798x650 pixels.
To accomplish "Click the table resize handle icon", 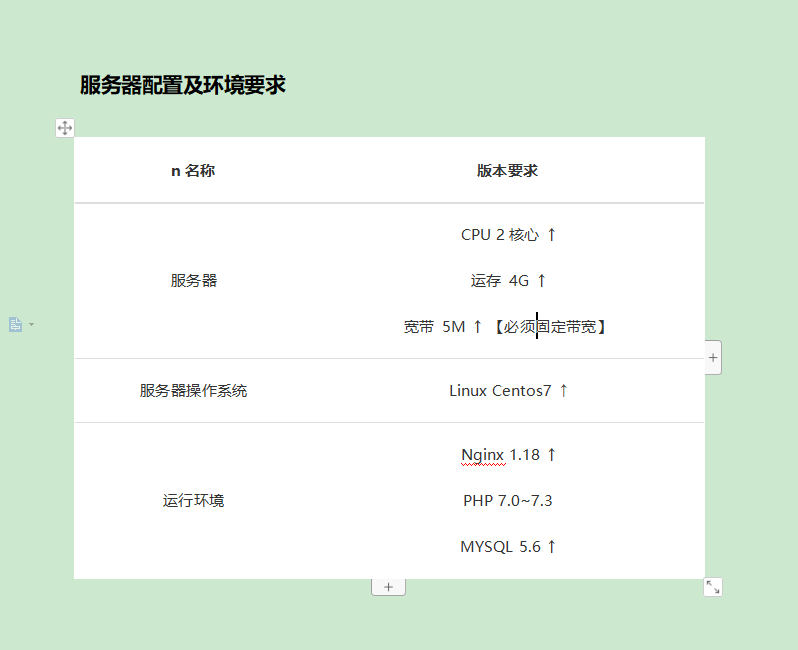I will [x=713, y=587].
